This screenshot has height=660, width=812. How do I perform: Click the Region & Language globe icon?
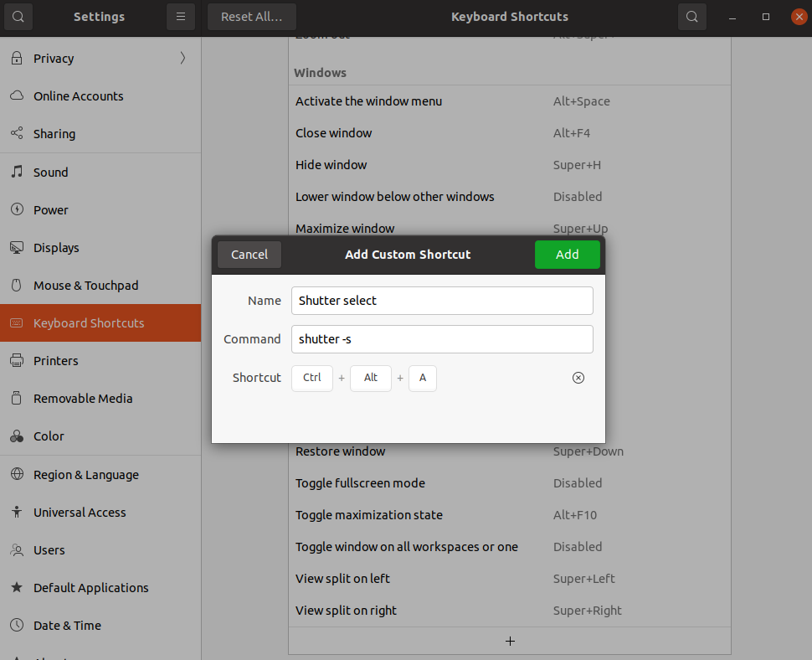click(x=17, y=474)
